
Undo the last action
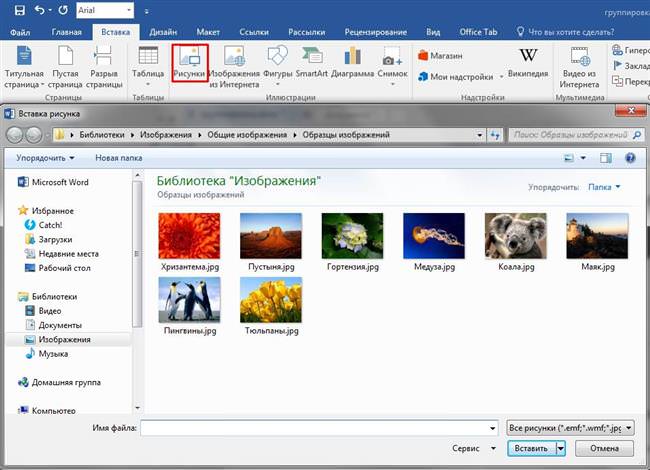pos(40,10)
